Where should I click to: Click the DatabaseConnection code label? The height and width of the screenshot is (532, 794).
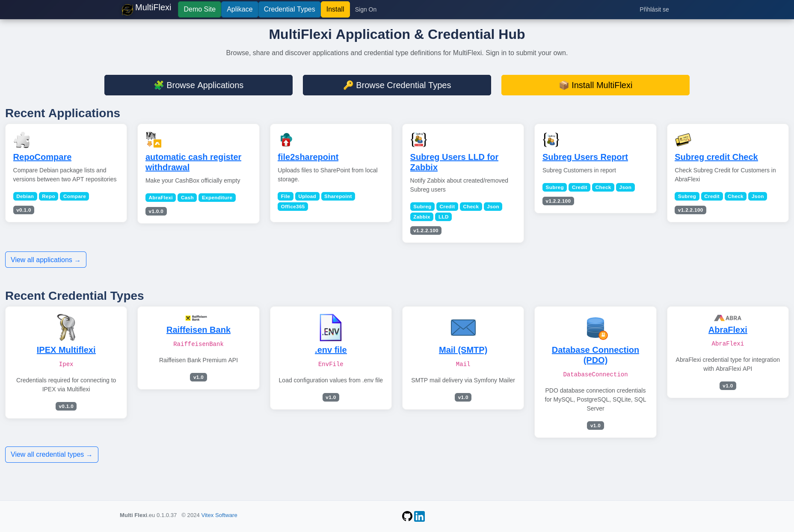click(595, 374)
